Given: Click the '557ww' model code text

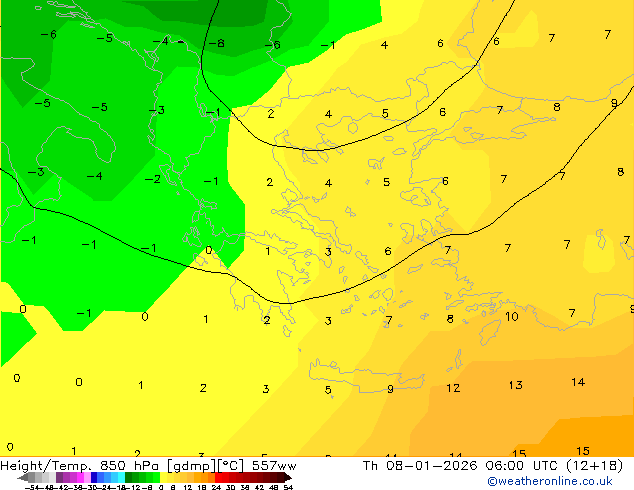Looking at the screenshot, I should click(x=274, y=466).
